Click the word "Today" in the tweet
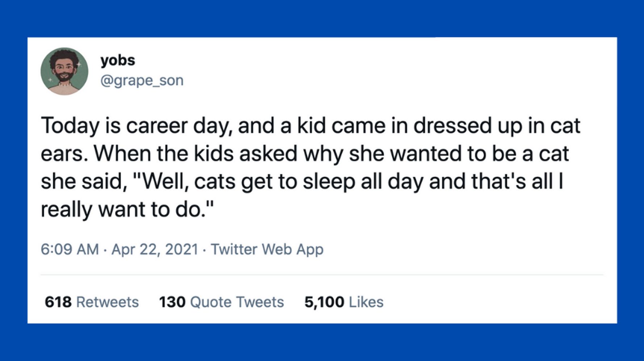Screen dimensions: 644x361 click(x=70, y=126)
